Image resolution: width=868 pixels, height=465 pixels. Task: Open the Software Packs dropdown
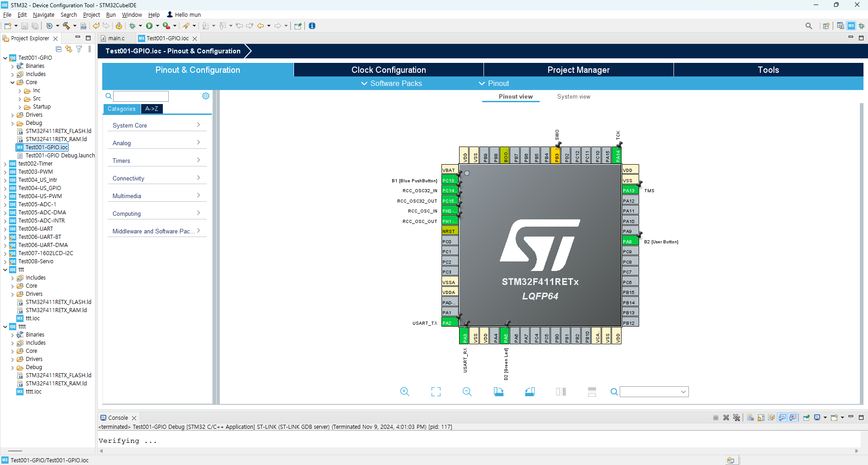(x=391, y=83)
